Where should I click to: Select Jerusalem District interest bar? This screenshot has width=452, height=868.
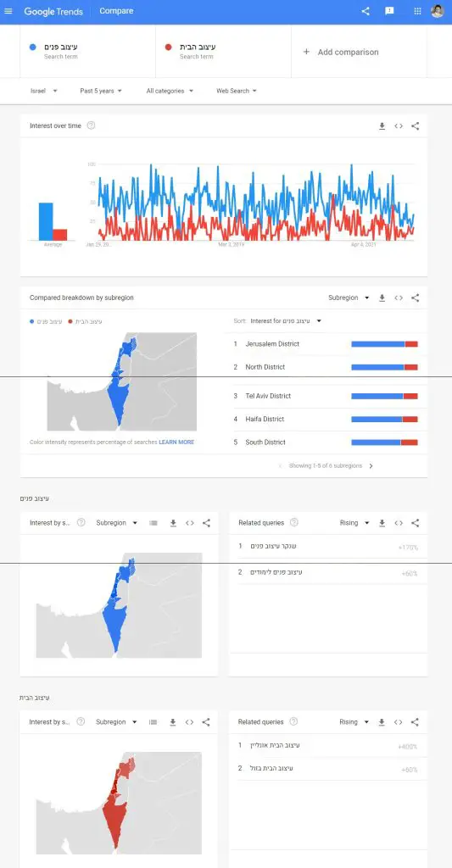point(384,344)
